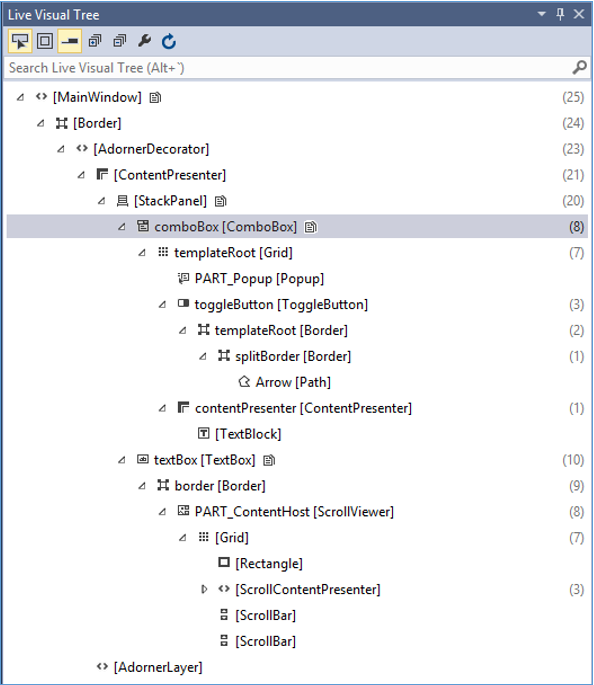Toggle display layout adorners button

coord(45,42)
